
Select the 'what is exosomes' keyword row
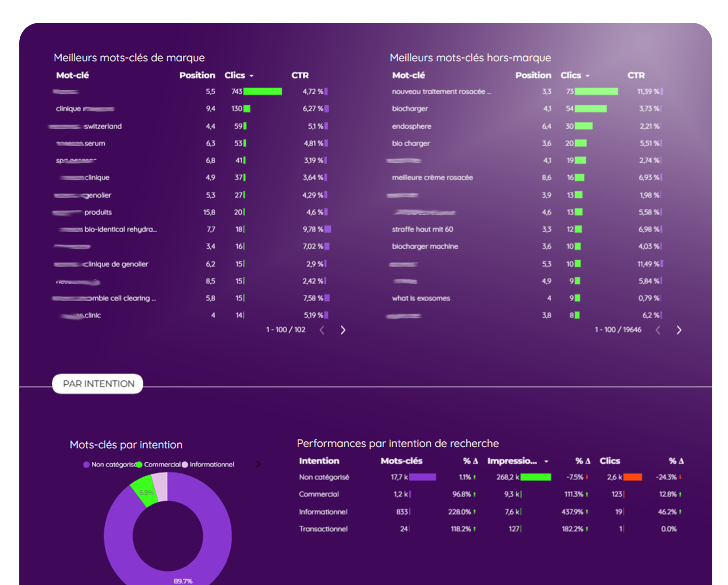(421, 298)
